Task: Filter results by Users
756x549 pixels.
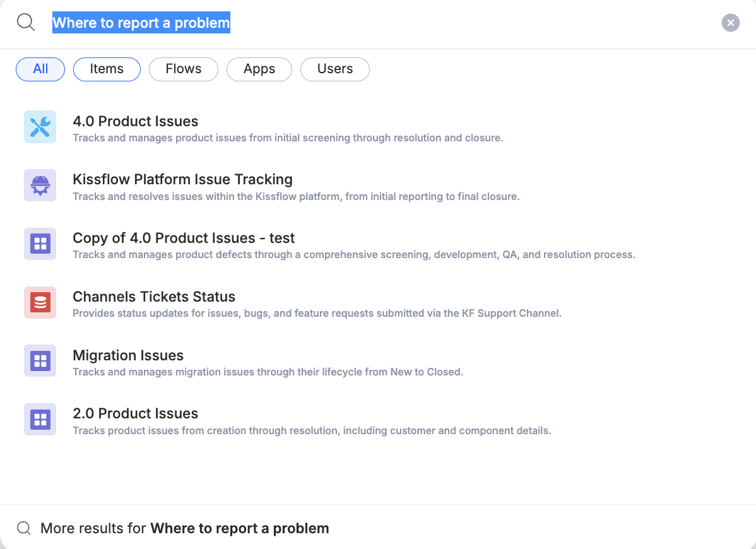Action: 335,69
